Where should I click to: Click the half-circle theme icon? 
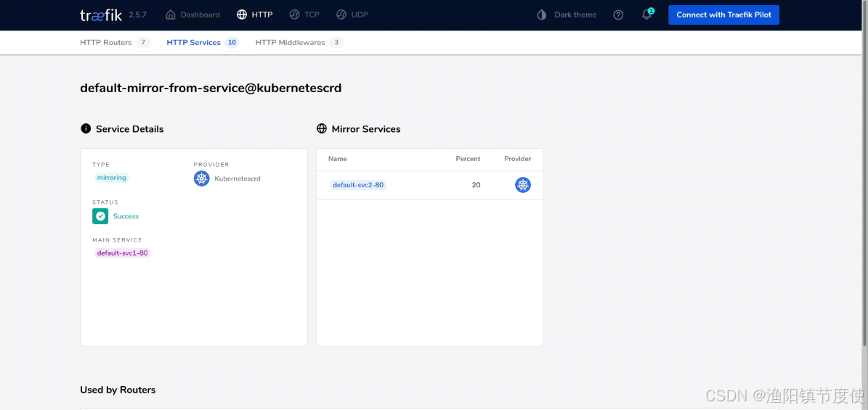[542, 15]
